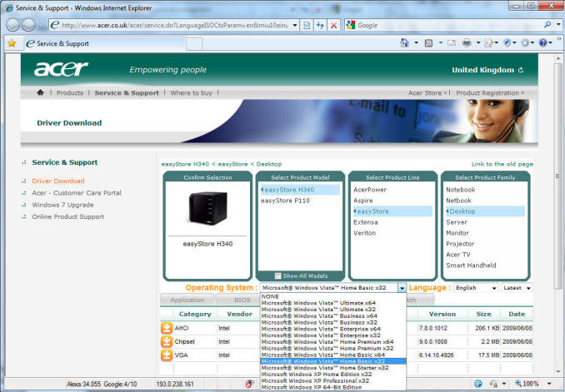Image resolution: width=565 pixels, height=392 pixels.
Task: Open the Service & Support navigation item
Action: click(x=126, y=93)
